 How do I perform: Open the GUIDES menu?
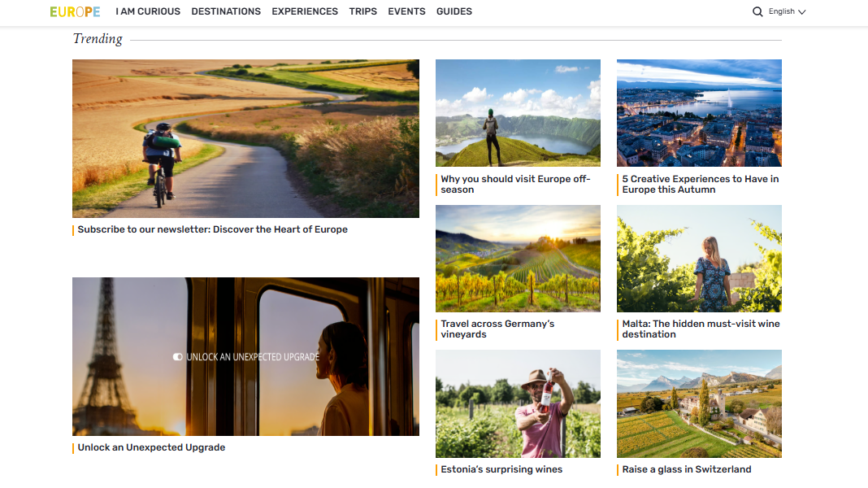point(454,11)
